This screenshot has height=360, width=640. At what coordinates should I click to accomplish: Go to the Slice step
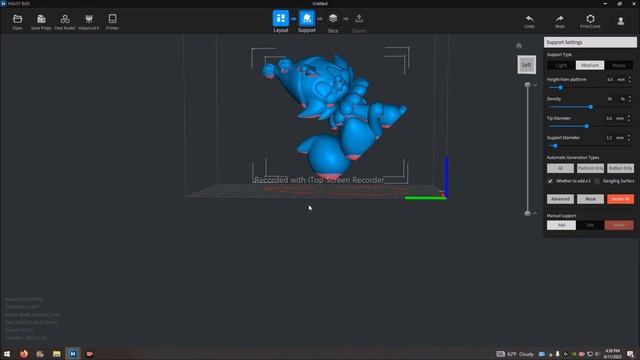tap(333, 22)
